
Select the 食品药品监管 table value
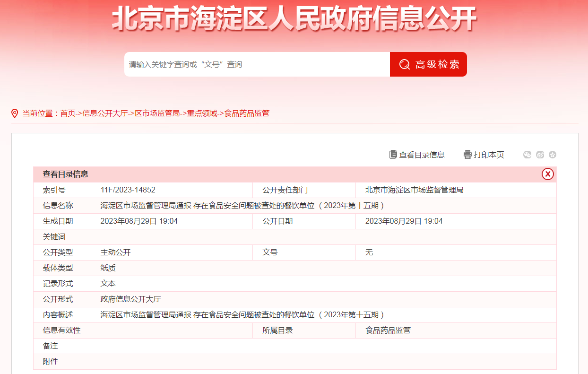(x=388, y=331)
